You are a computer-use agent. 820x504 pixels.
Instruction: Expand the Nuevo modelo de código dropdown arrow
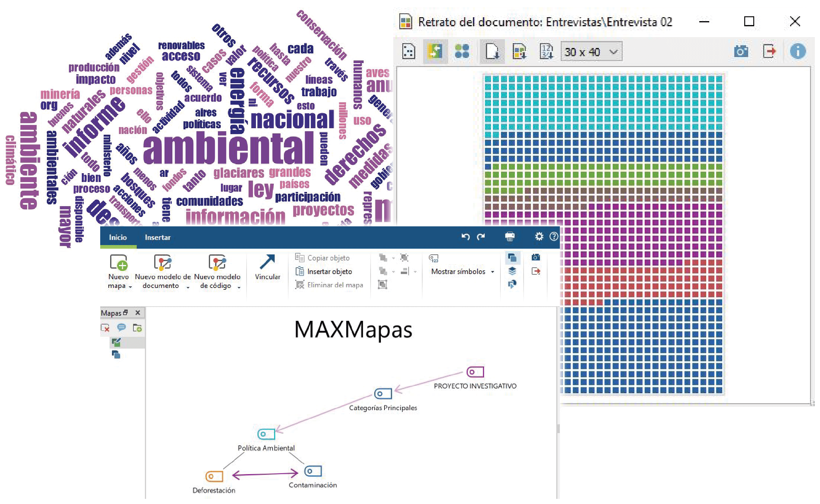[239, 287]
